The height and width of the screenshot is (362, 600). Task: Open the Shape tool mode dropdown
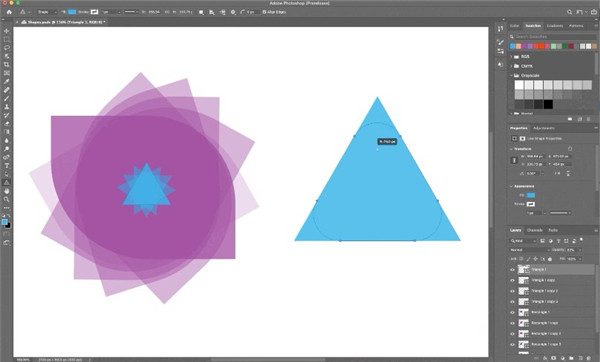coord(47,12)
